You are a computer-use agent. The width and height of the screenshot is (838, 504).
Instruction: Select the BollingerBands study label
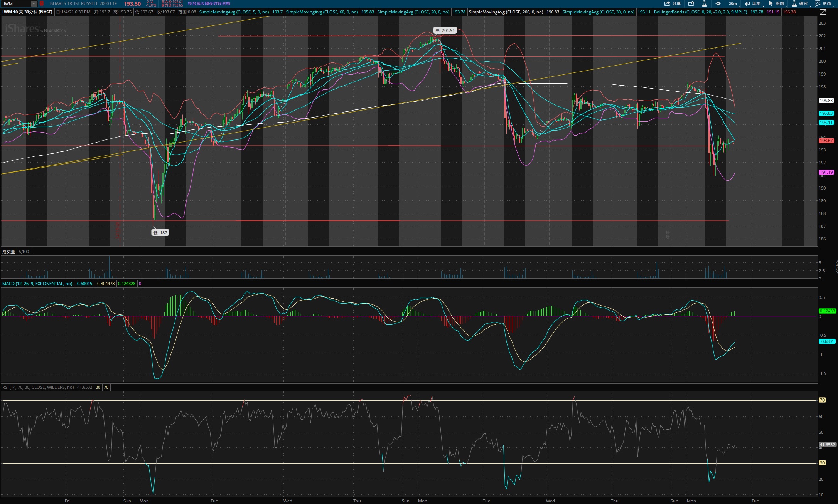[701, 12]
